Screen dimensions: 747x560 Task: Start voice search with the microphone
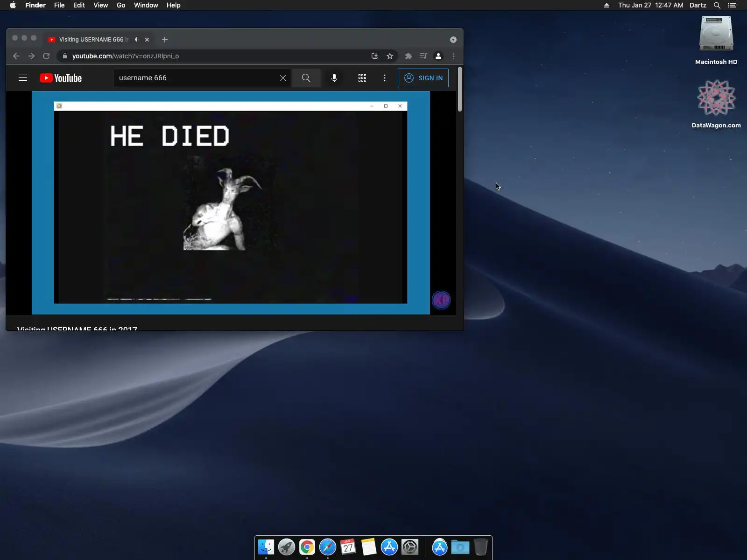334,78
